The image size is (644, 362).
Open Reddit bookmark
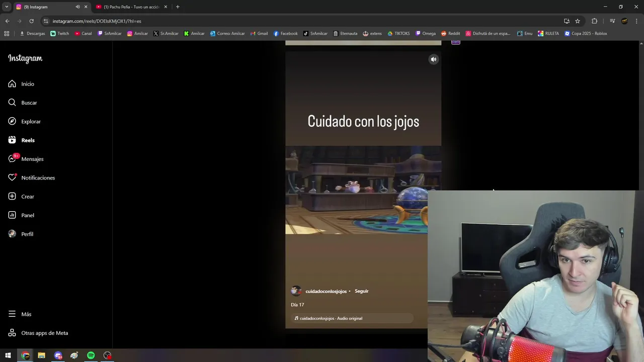[x=451, y=34]
